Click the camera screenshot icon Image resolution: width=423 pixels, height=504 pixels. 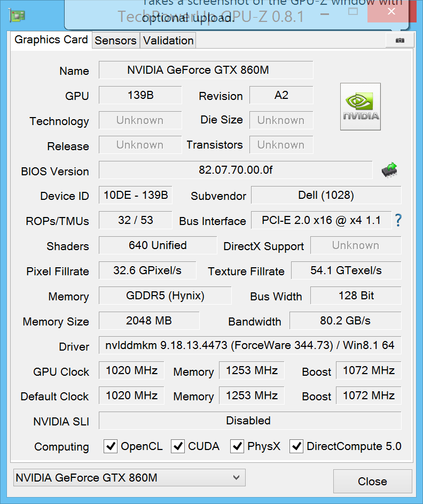point(399,41)
